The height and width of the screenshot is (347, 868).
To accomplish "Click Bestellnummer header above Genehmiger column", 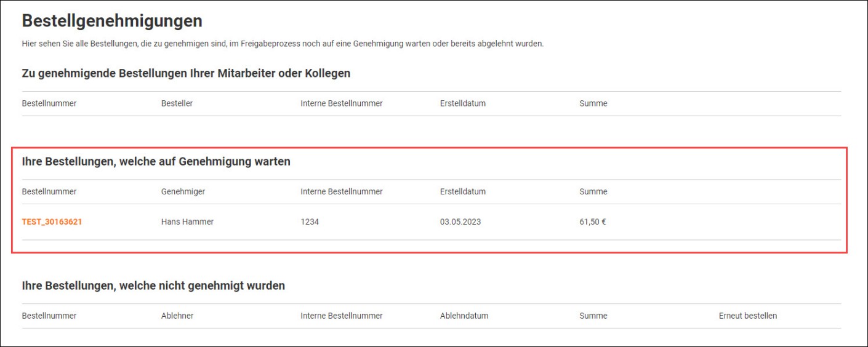I will pyautogui.click(x=49, y=191).
